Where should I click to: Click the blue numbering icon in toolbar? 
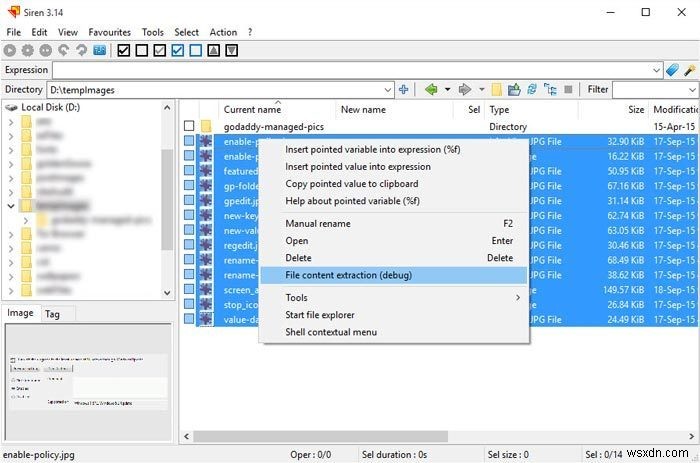pyautogui.click(x=100, y=50)
